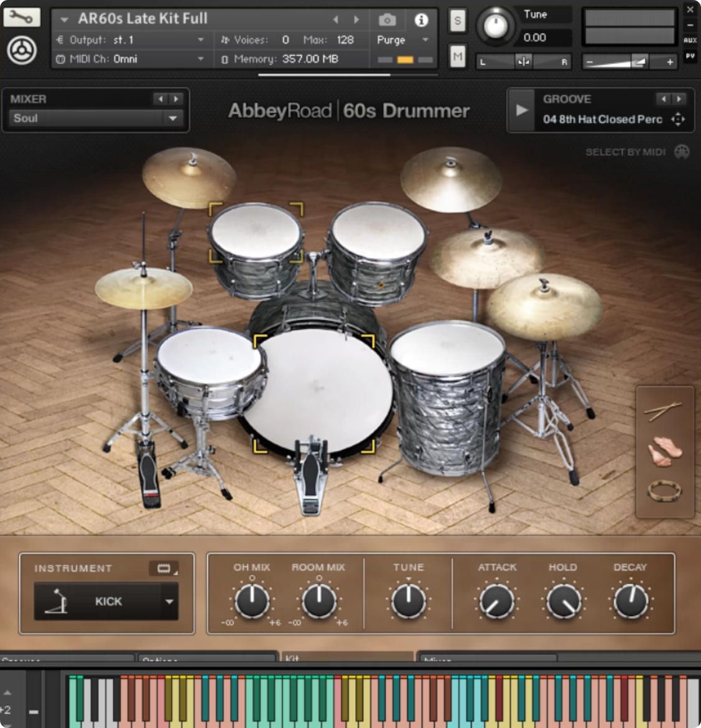The height and width of the screenshot is (728, 701).
Task: Click the volume plus button
Action: point(670,62)
